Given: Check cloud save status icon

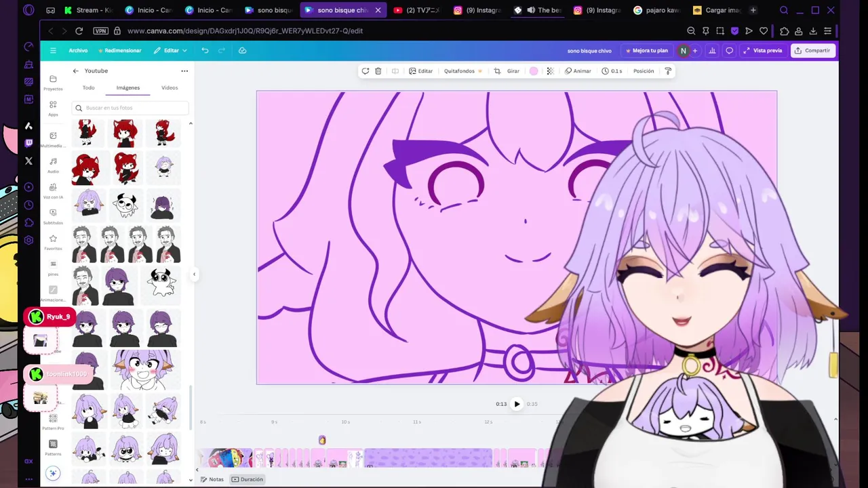Looking at the screenshot, I should [242, 50].
